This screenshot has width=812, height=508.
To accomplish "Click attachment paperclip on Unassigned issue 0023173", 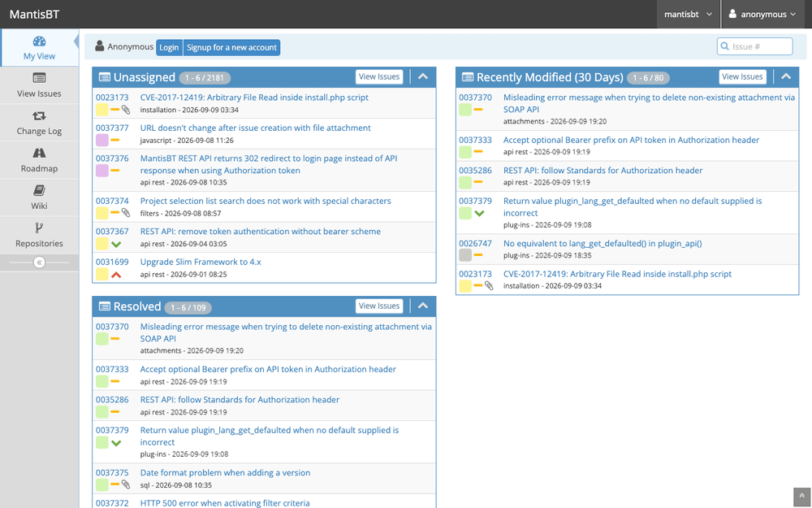I will click(x=126, y=110).
